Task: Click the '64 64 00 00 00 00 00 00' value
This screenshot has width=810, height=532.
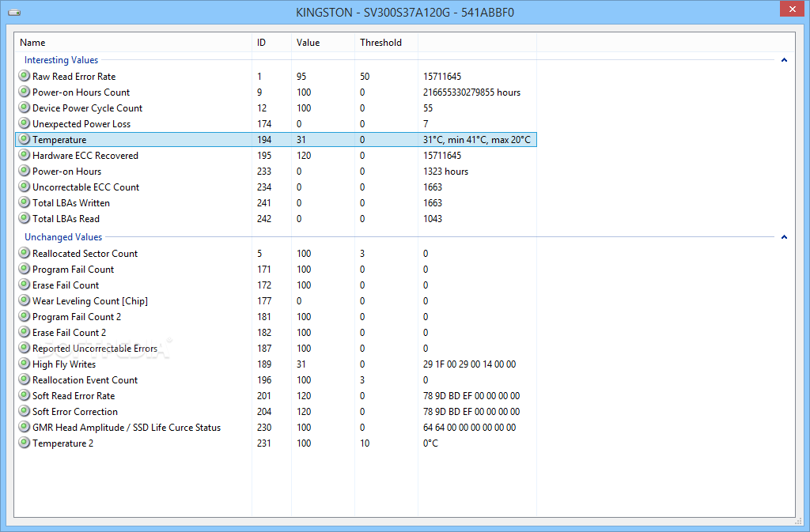Action: [469, 428]
